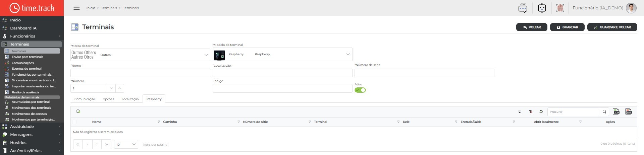Filter the Entrada/Saída column

point(514,122)
